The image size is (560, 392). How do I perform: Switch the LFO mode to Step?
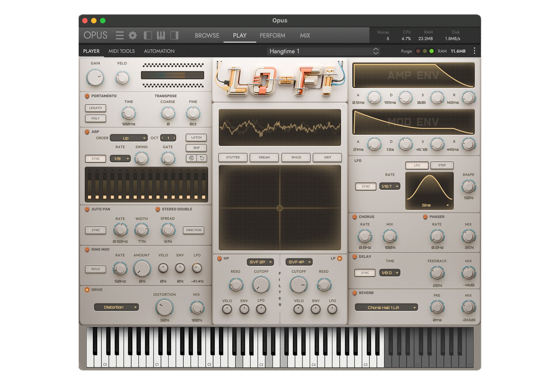(x=442, y=165)
